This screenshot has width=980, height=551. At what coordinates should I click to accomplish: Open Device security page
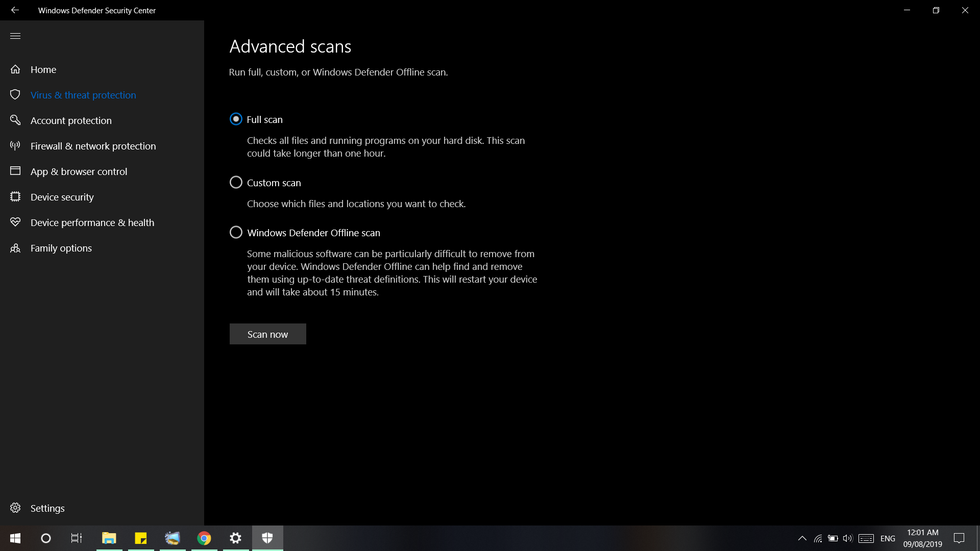tap(62, 197)
